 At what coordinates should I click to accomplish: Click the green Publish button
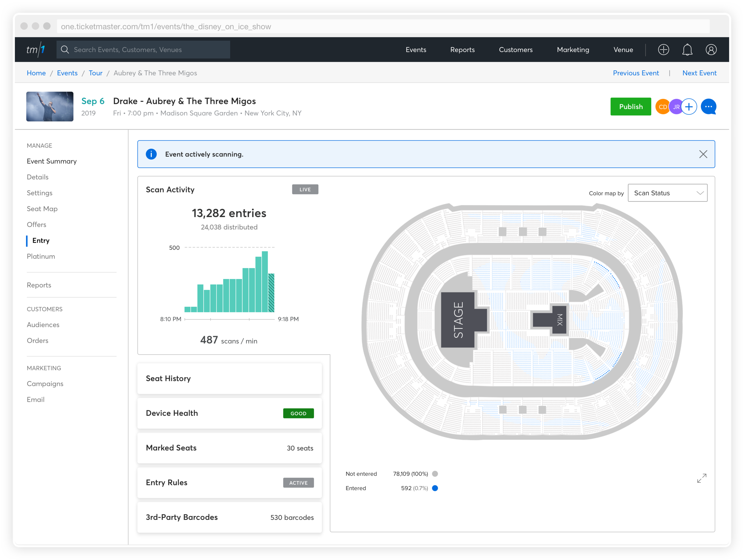click(x=630, y=107)
